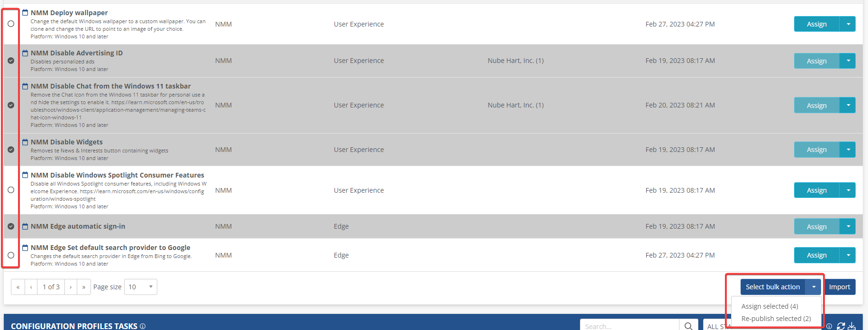The height and width of the screenshot is (330, 868).
Task: Click info icon beside Configuration Profiles Tasks title
Action: [143, 326]
